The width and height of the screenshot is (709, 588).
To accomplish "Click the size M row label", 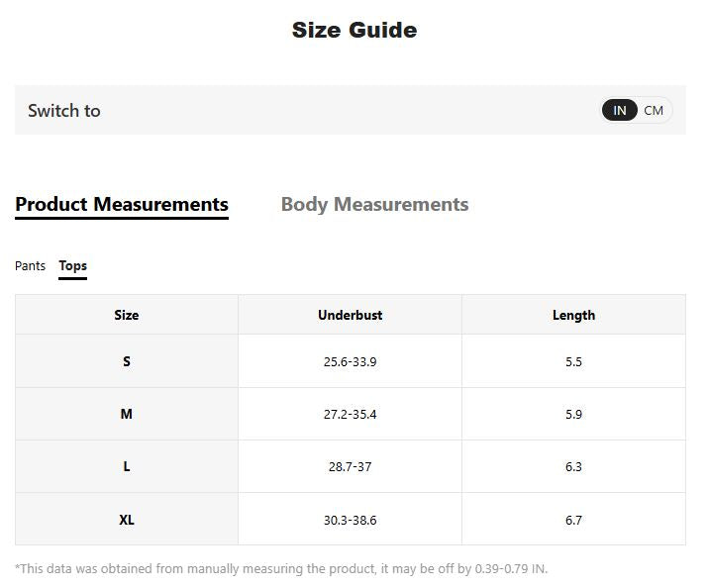I will click(127, 414).
